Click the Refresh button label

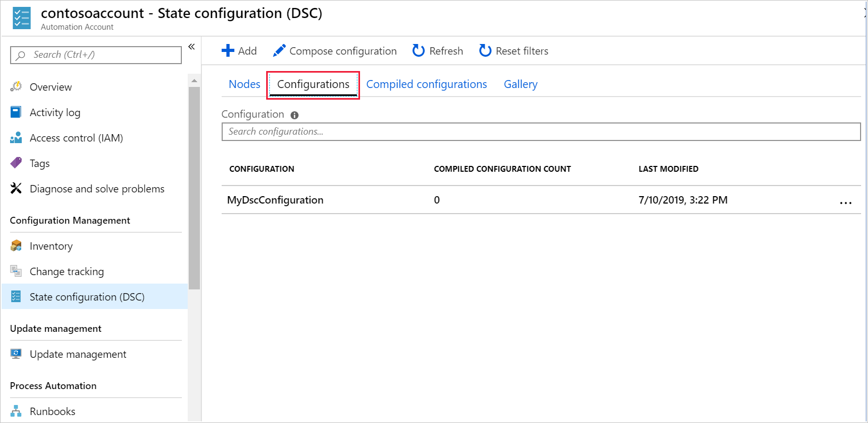pos(446,51)
